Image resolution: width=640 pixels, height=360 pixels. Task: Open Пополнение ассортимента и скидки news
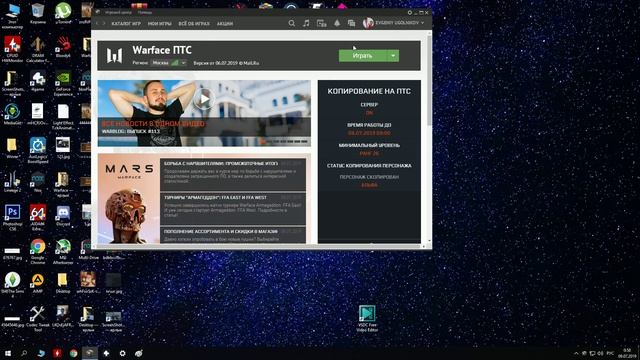click(233, 235)
